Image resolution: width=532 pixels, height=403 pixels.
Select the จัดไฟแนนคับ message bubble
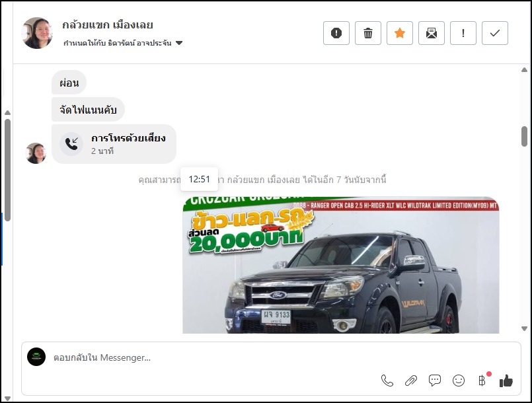(88, 109)
